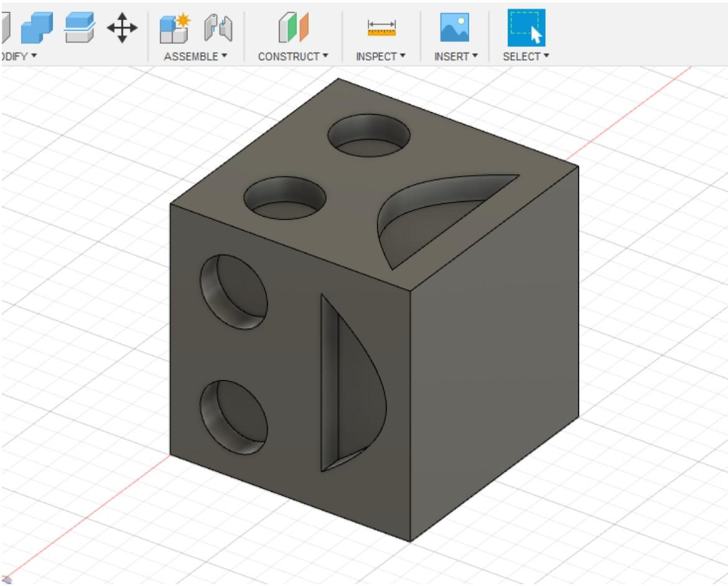728x586 pixels.
Task: Select the lower circular hole on left face
Action: (x=233, y=417)
